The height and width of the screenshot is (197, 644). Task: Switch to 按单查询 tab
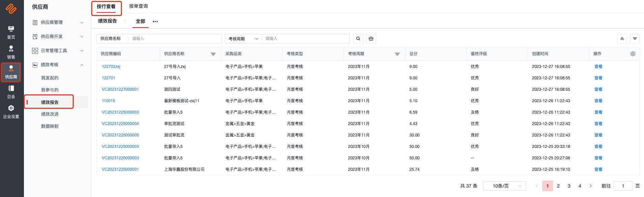pyautogui.click(x=139, y=6)
